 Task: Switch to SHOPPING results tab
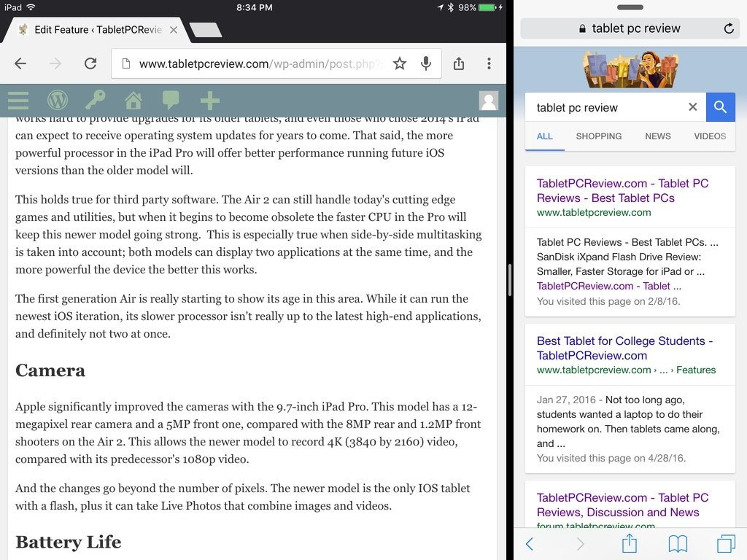point(598,136)
